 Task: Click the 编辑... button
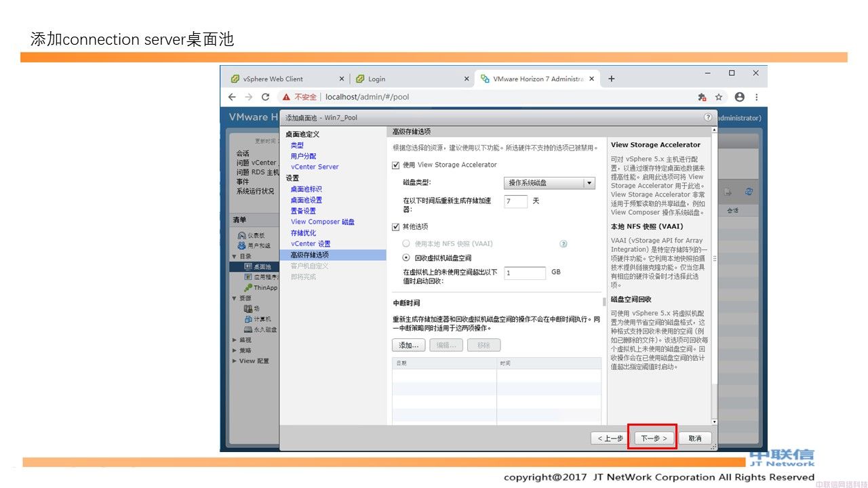[x=446, y=345]
